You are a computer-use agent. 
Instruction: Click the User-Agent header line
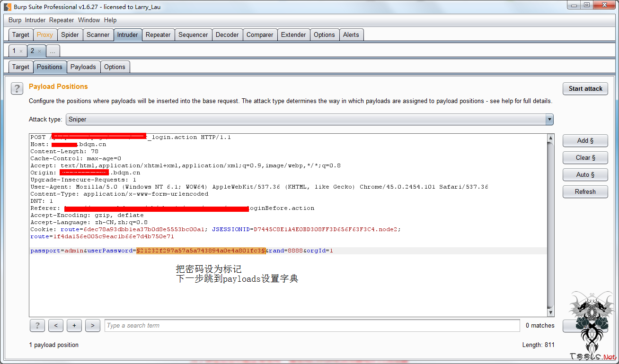click(259, 187)
